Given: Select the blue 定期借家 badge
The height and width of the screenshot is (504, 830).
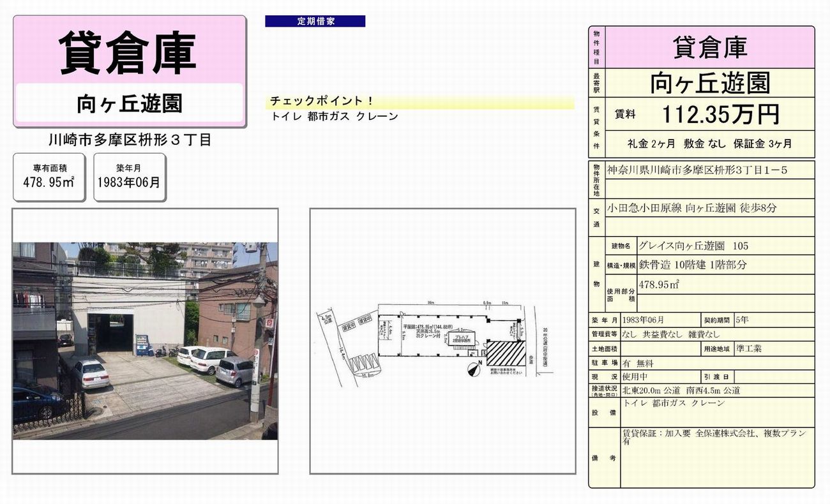Looking at the screenshot, I should (x=315, y=21).
